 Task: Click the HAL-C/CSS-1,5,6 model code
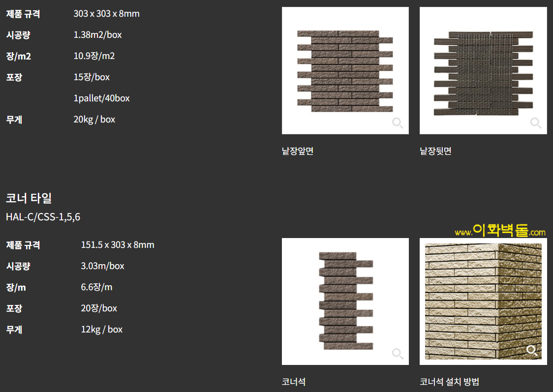43,217
